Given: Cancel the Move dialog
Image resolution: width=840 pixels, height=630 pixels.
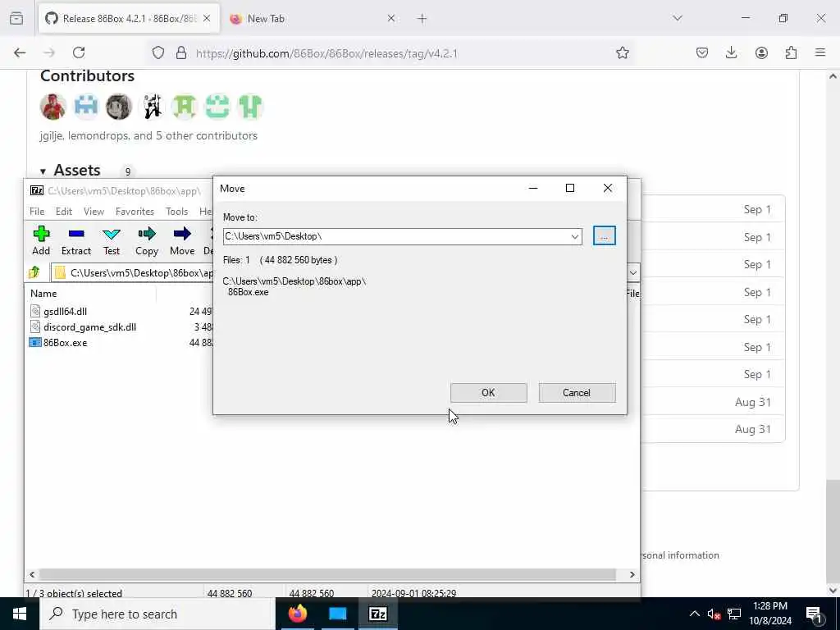Looking at the screenshot, I should (577, 393).
